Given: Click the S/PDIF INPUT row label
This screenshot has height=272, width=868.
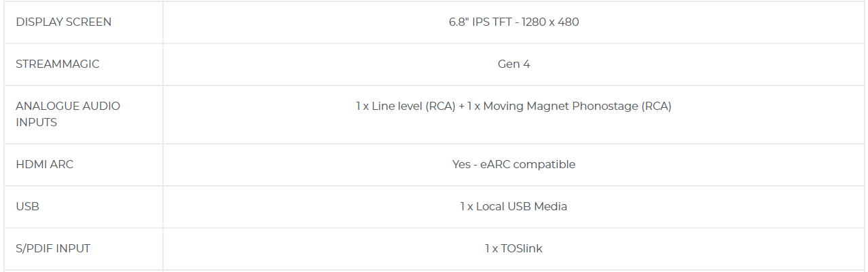Looking at the screenshot, I should tap(53, 248).
